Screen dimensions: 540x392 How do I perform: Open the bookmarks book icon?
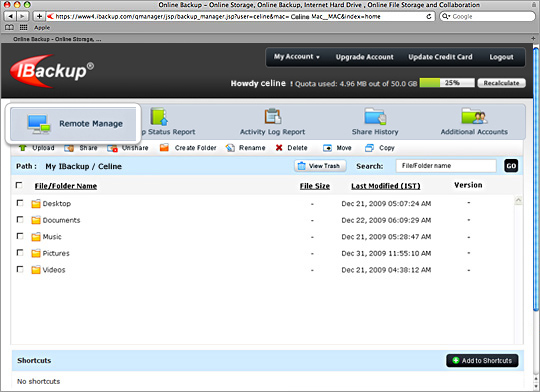pos(10,28)
